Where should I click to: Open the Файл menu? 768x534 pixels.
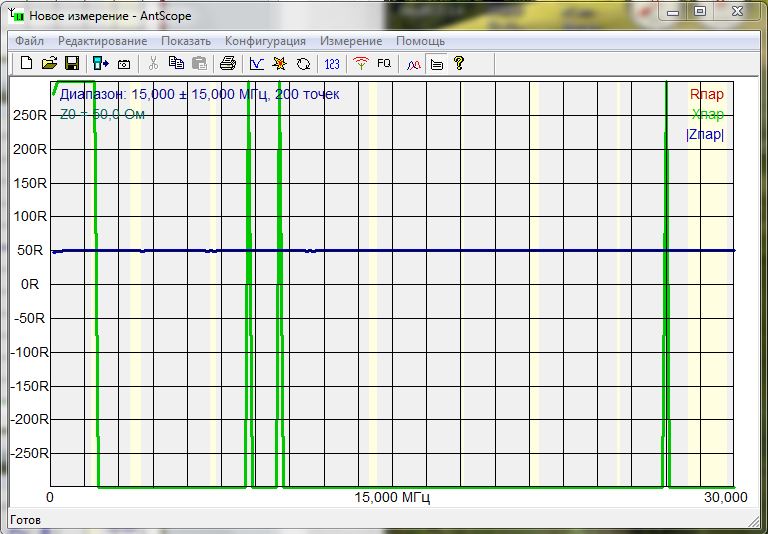(x=29, y=41)
